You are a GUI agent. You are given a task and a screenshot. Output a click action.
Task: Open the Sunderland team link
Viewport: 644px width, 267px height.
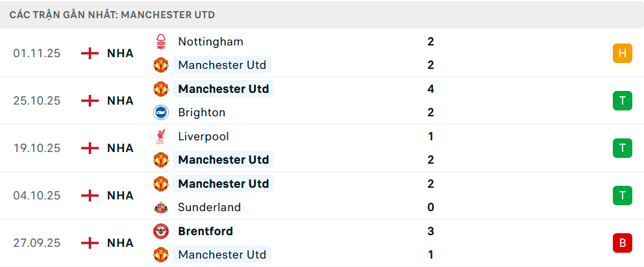coord(209,207)
